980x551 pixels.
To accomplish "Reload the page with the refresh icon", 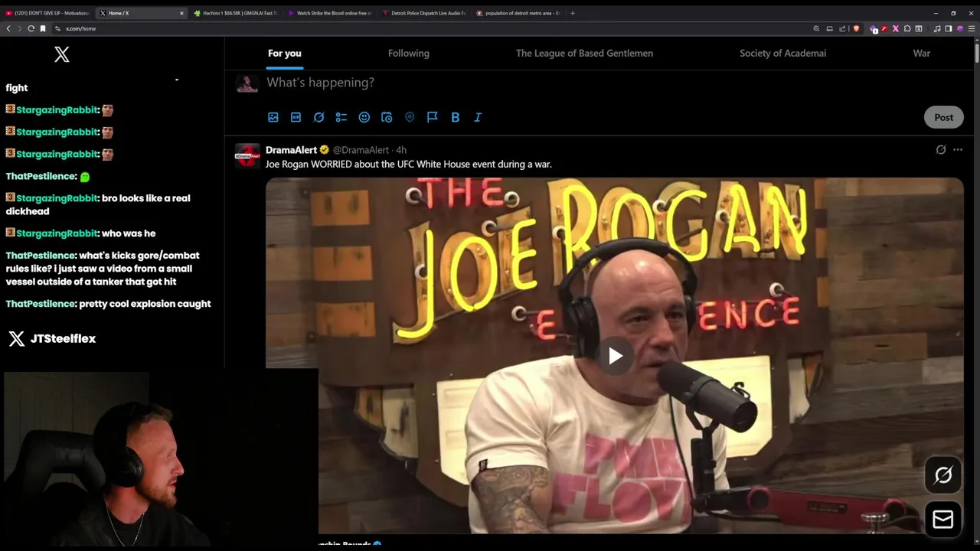I will pos(31,28).
